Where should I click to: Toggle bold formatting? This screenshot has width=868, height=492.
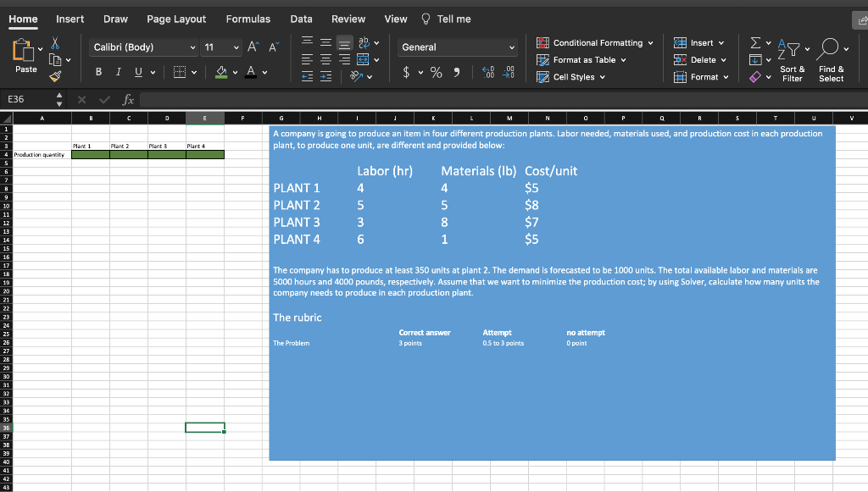[97, 72]
